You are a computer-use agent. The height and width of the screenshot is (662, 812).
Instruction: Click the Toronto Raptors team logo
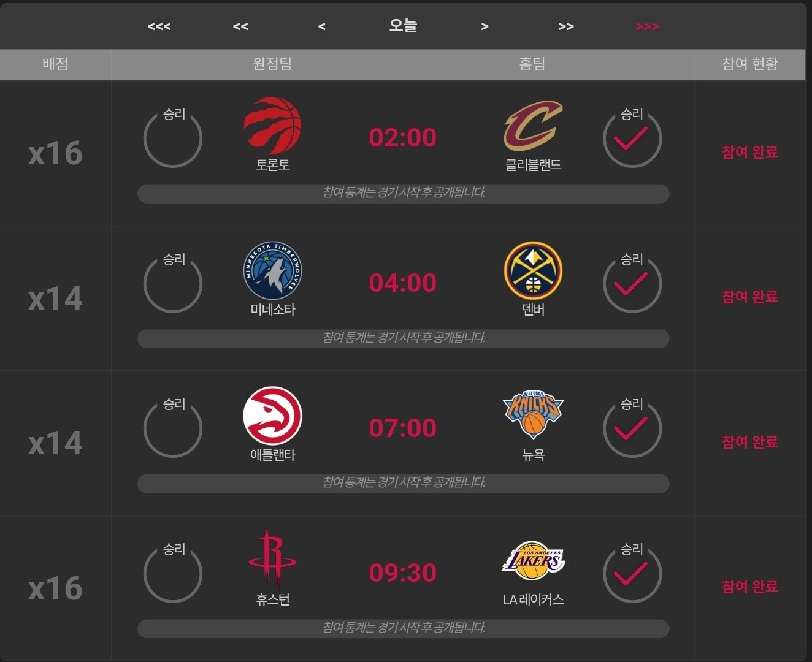272,125
